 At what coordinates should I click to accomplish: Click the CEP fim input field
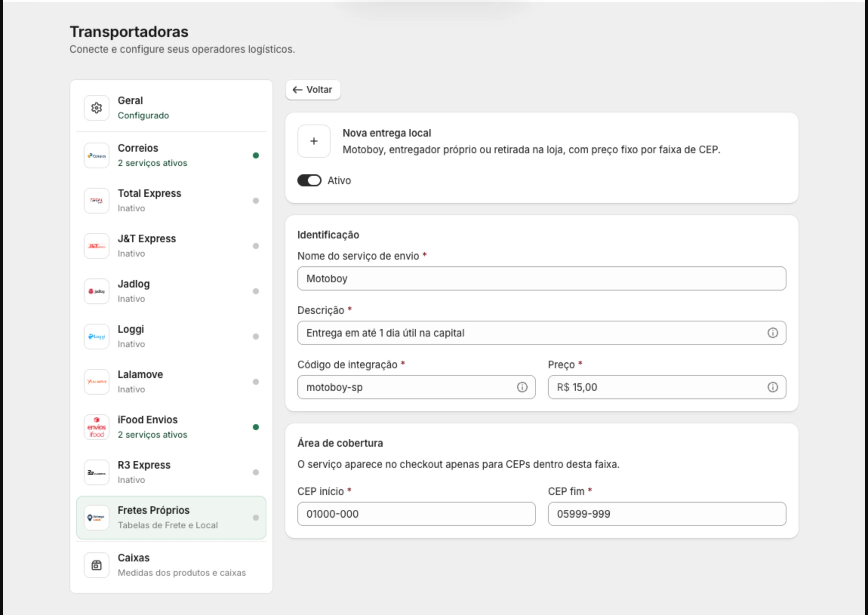[x=667, y=514]
